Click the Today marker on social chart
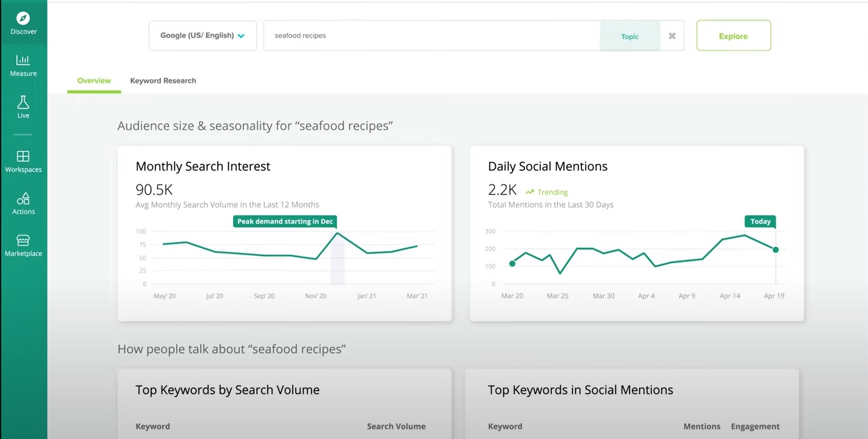The image size is (868, 439). [760, 222]
